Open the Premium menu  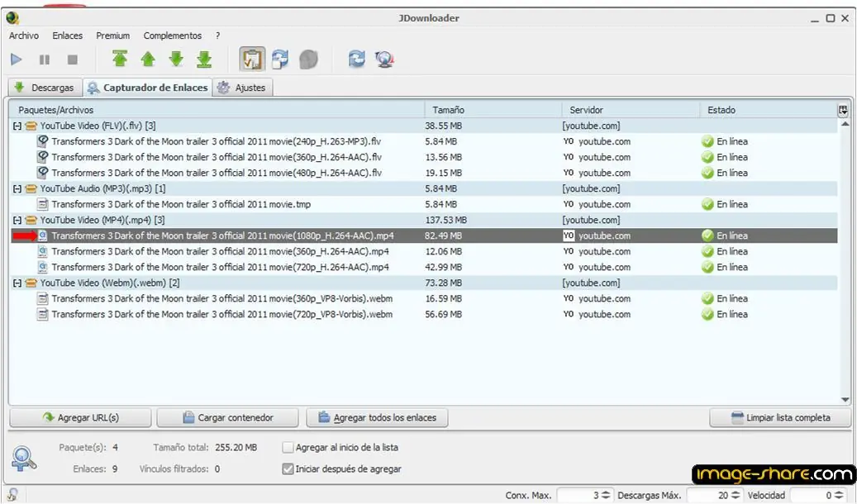click(x=113, y=36)
